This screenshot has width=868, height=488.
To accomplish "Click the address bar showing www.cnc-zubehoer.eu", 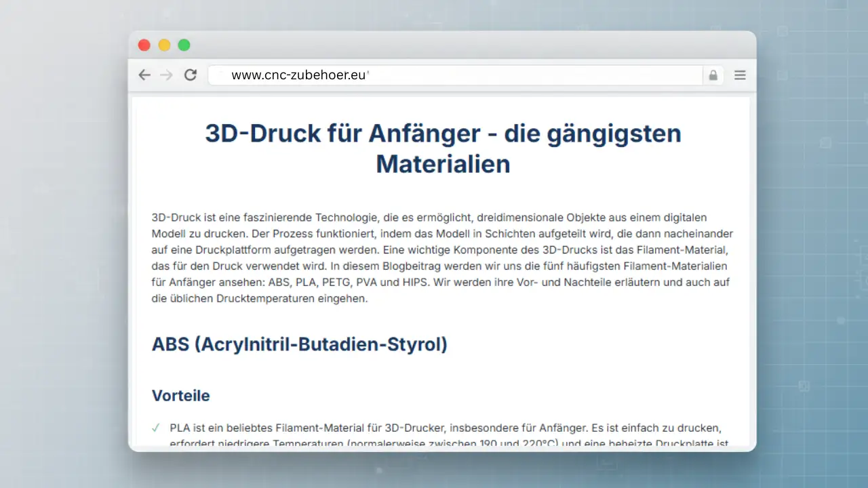I will (x=455, y=75).
